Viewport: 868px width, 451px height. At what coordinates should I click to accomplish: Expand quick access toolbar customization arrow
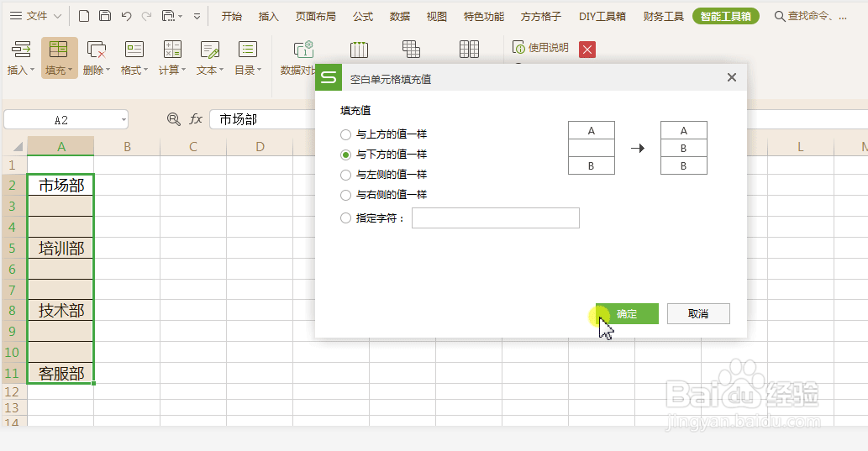pos(197,17)
